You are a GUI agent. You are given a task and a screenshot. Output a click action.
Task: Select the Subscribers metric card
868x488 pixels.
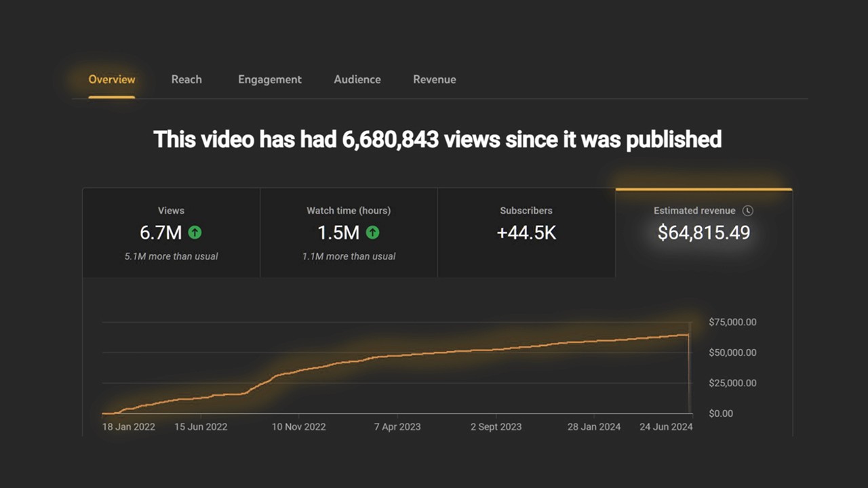tap(526, 232)
